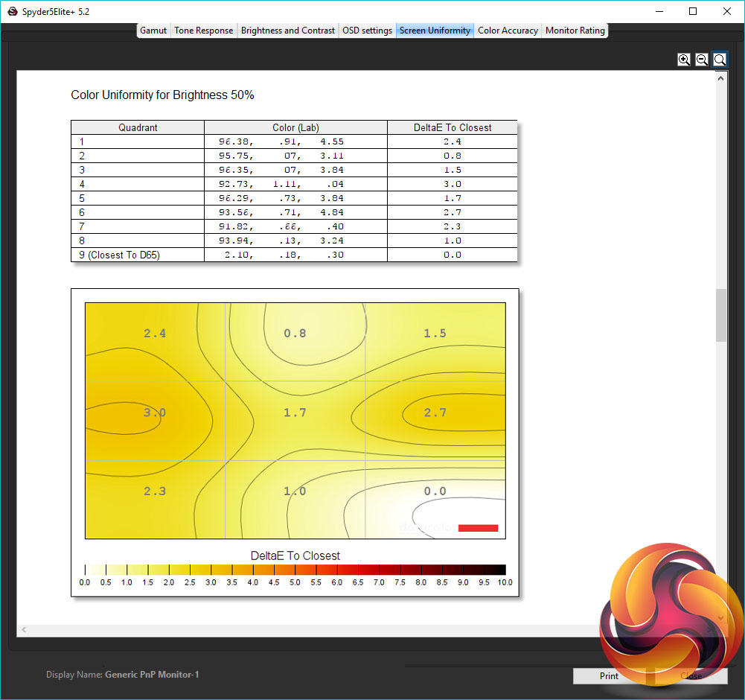
Task: Click the Color (Lab) column header
Action: pos(295,127)
